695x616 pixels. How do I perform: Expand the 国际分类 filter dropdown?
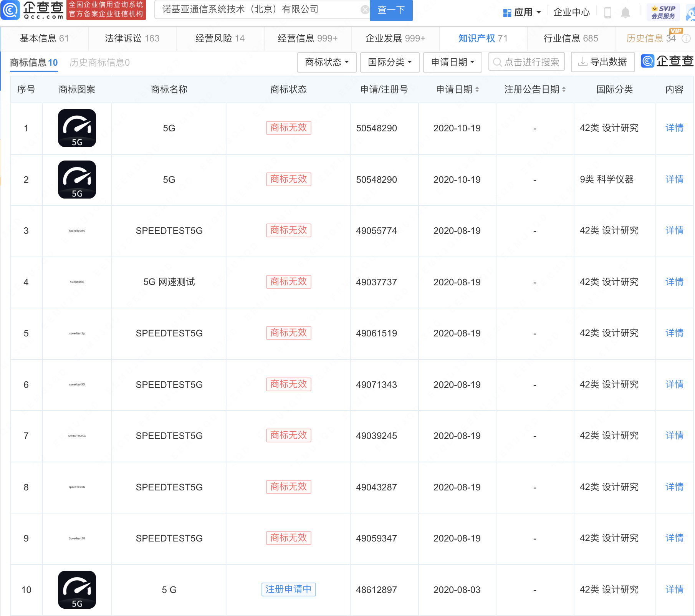click(x=390, y=62)
